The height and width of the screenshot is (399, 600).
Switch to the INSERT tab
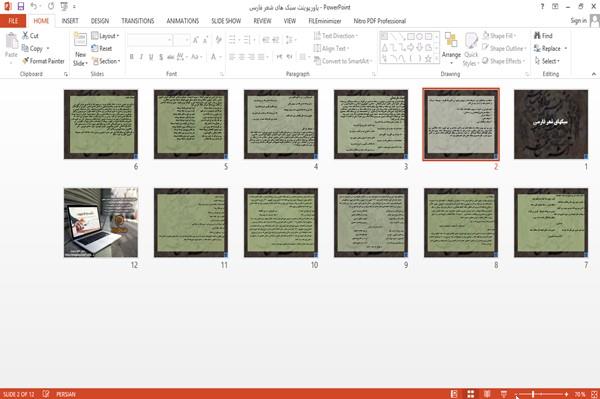click(x=70, y=21)
